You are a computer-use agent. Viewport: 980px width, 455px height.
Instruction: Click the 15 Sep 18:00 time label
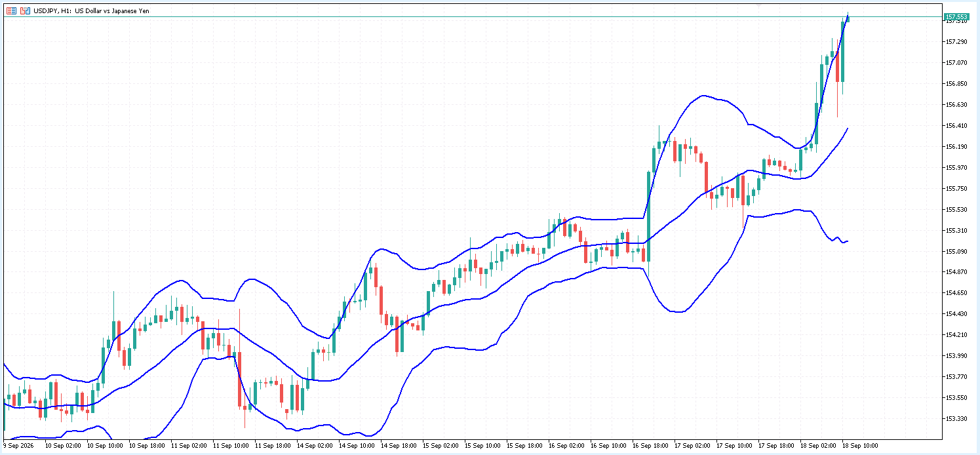point(524,445)
